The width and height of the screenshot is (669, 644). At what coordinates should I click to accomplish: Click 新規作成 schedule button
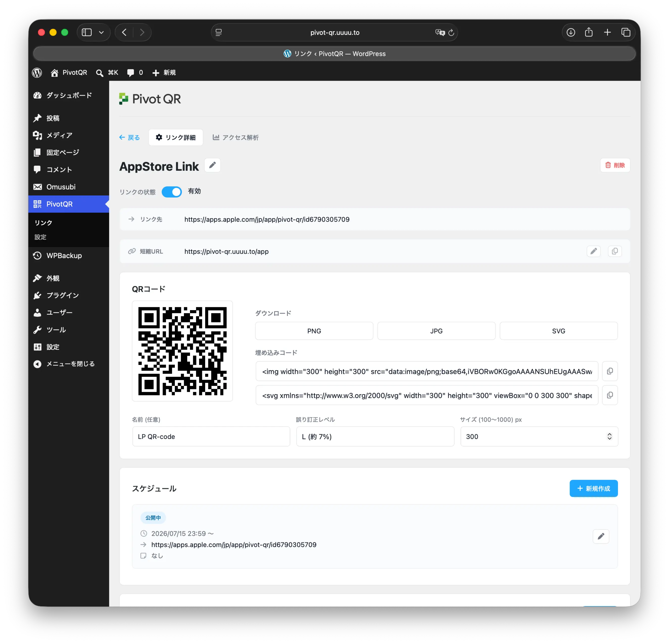coord(593,488)
